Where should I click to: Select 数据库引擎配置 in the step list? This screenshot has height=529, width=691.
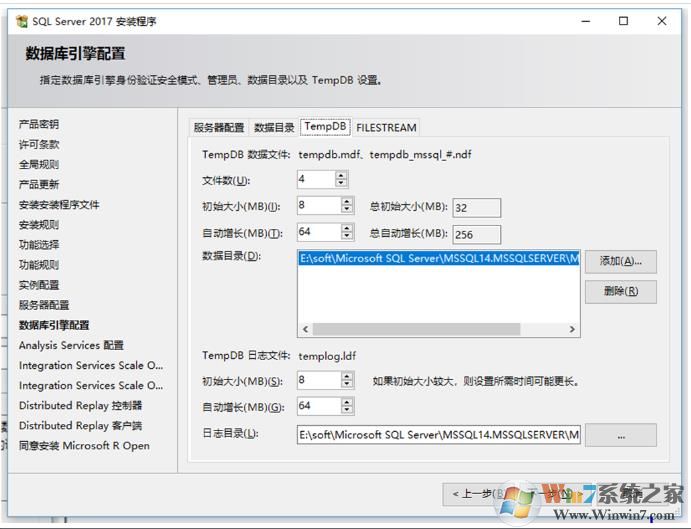coord(54,325)
